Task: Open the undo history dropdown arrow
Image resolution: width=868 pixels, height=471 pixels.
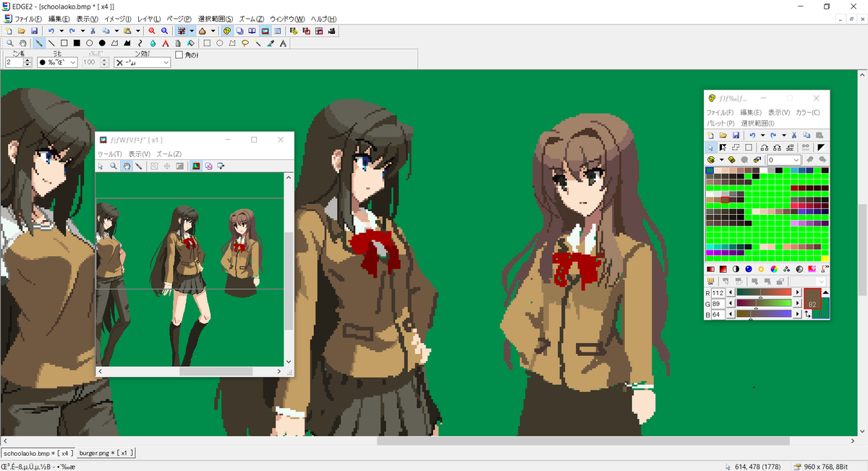Action: click(61, 31)
